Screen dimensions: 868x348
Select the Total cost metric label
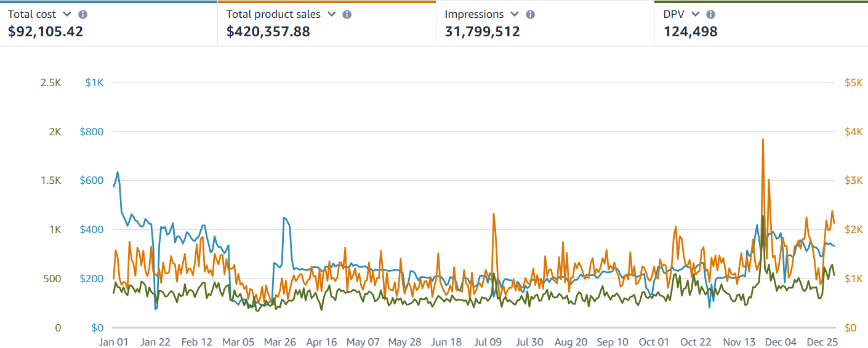tap(33, 14)
